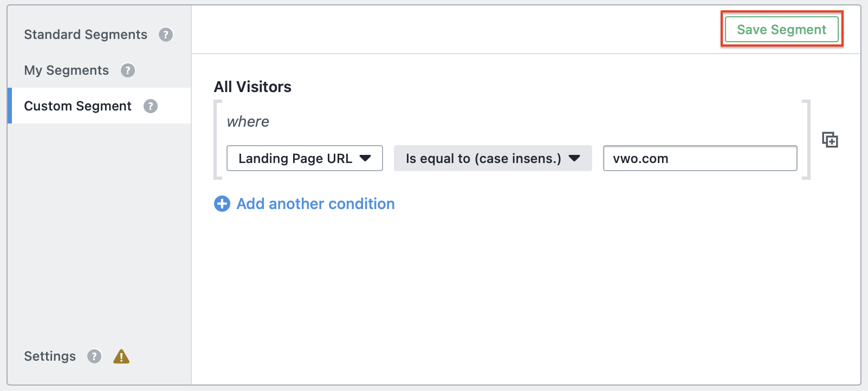Click the vwo.com URL value field
Screen dimensions: 868x391
pos(700,158)
